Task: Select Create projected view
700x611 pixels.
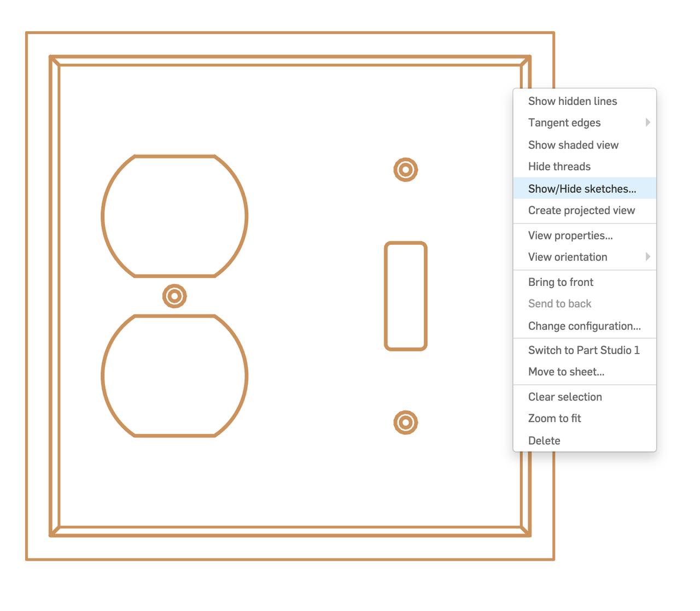Action: [581, 210]
